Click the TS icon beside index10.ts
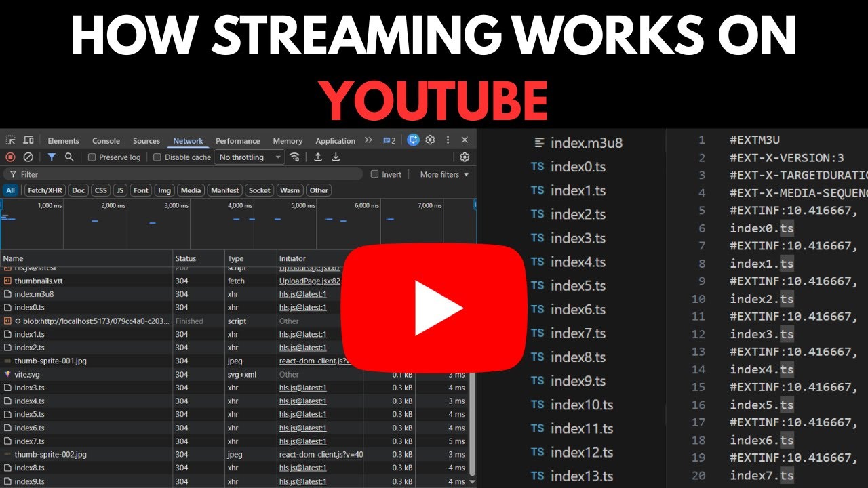This screenshot has height=488, width=868. tap(538, 405)
